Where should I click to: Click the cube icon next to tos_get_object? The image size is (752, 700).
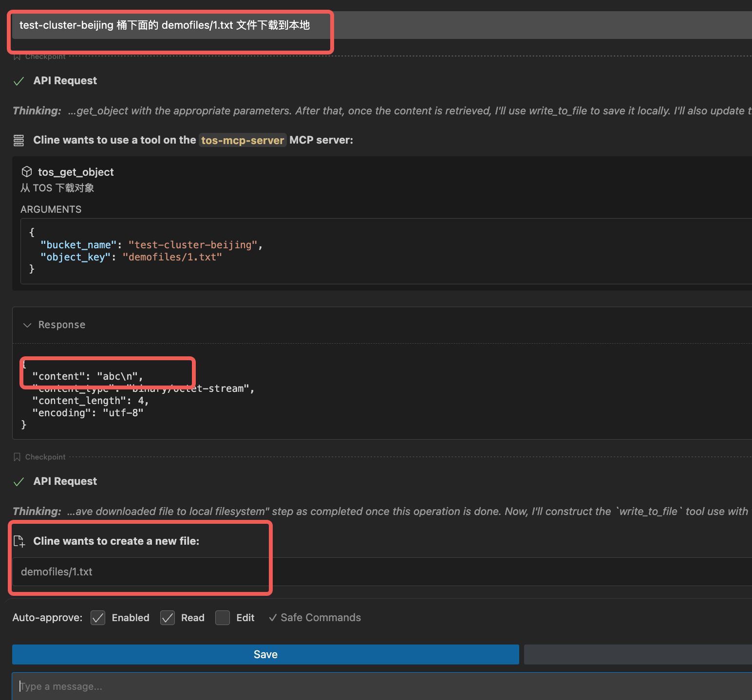coord(27,172)
